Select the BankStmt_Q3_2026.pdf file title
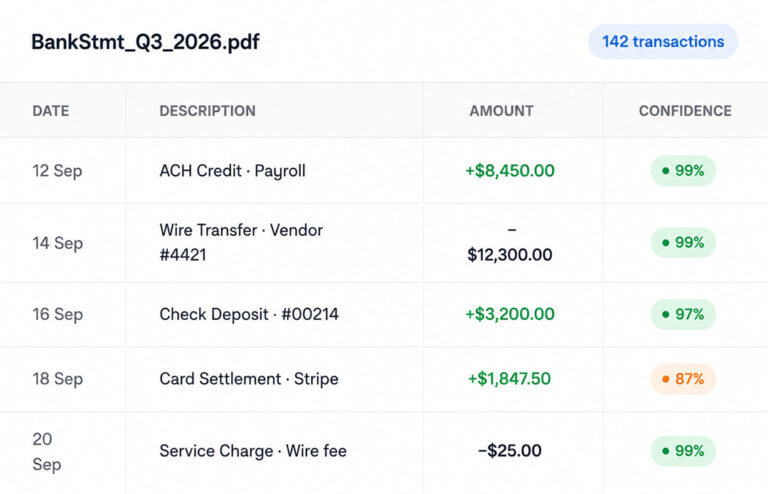The width and height of the screenshot is (768, 494). click(x=145, y=42)
